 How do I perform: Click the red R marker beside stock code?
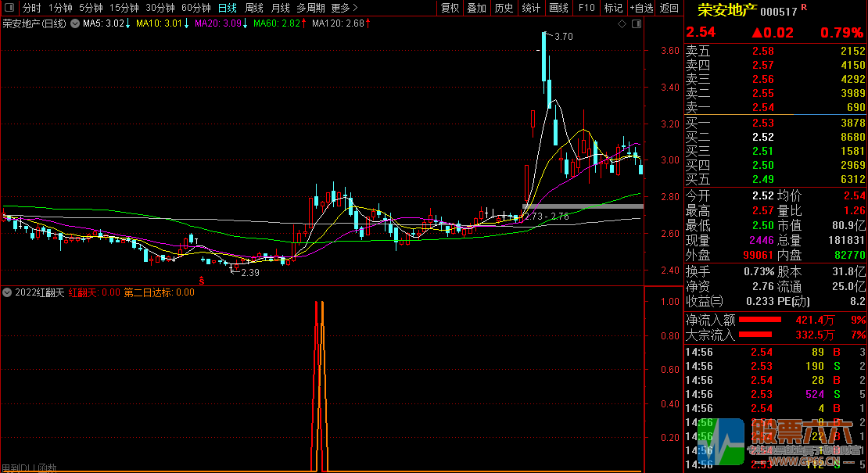tap(805, 8)
